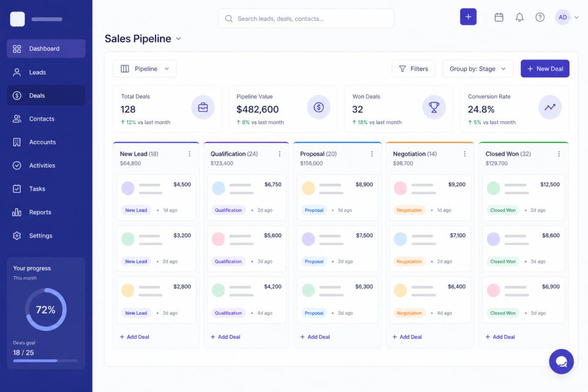Click the Conversion Rate trend icon
The height and width of the screenshot is (392, 588).
tap(550, 107)
